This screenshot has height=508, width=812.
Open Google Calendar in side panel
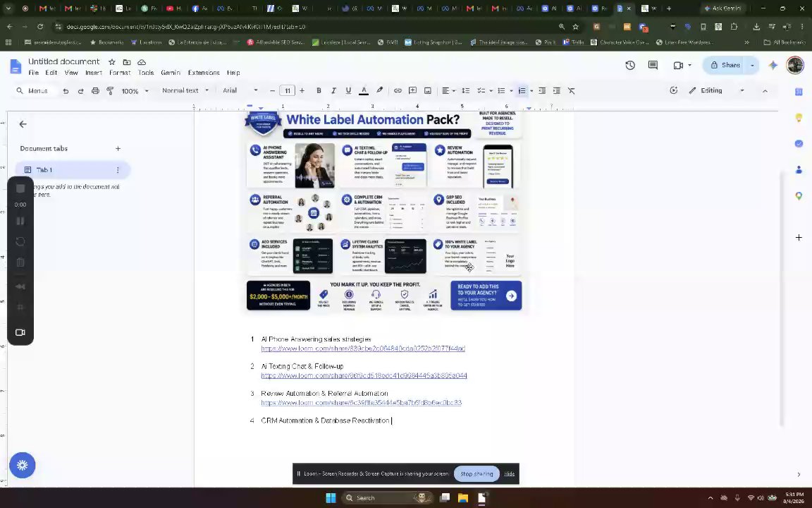799,92
